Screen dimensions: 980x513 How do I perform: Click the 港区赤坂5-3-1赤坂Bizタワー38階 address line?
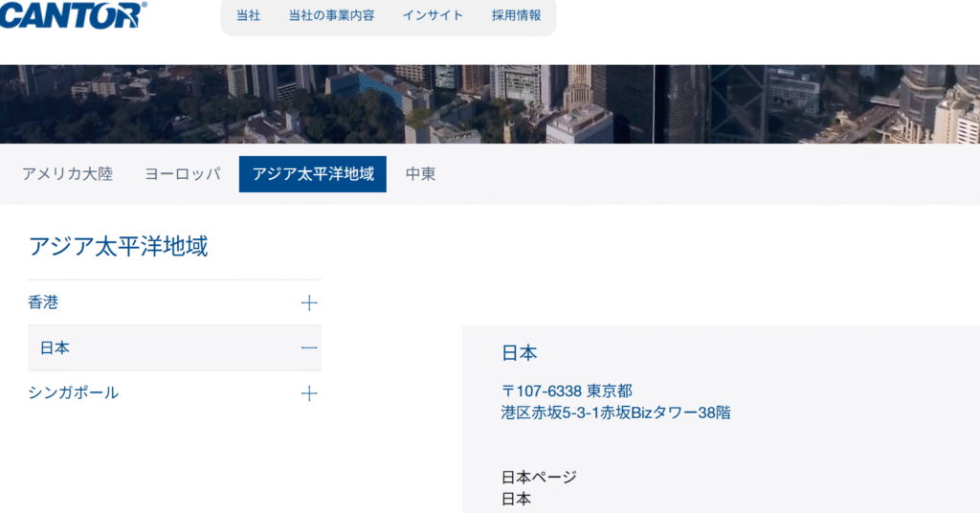tap(615, 413)
